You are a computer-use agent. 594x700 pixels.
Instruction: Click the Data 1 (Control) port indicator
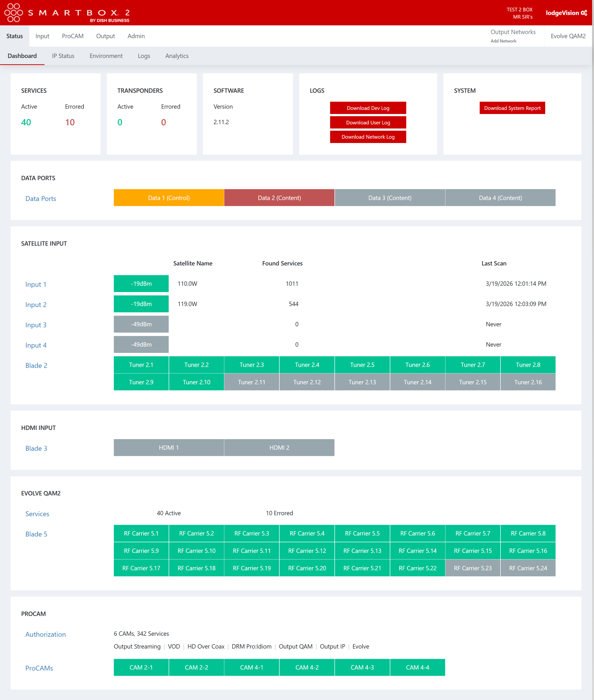click(x=169, y=198)
